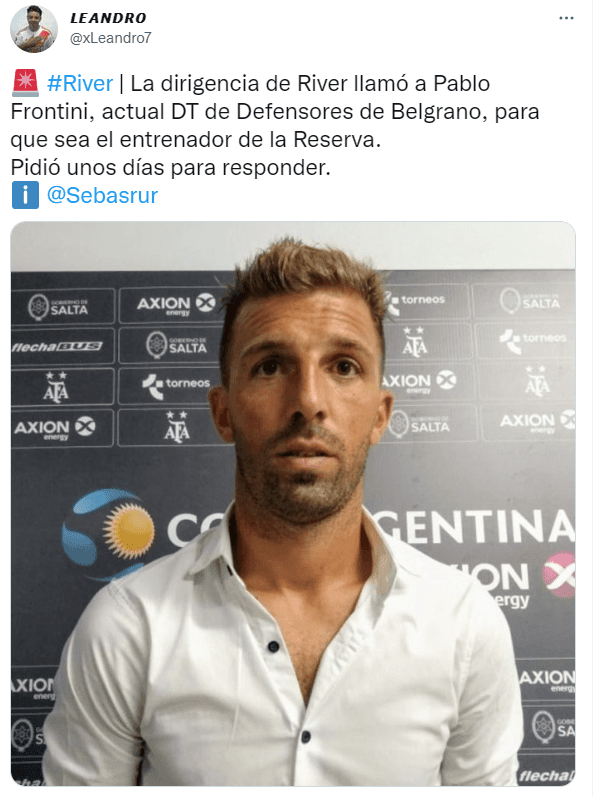
Task: Open the #River hashtag
Action: (x=80, y=84)
